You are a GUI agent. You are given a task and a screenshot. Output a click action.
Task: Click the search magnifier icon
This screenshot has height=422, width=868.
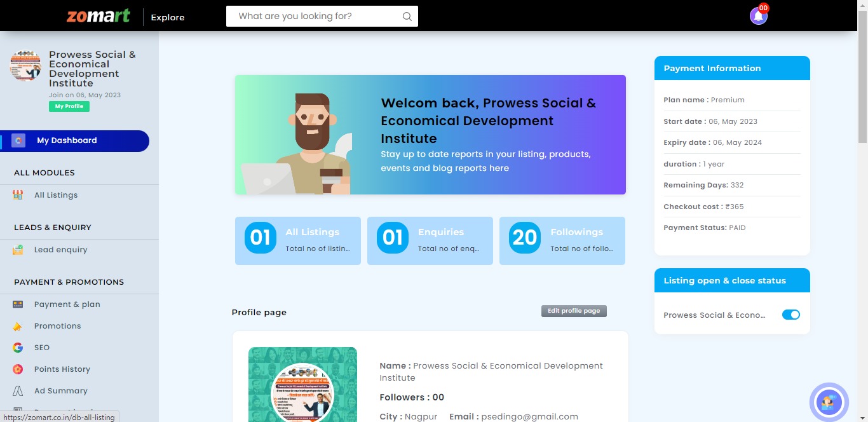pos(407,17)
